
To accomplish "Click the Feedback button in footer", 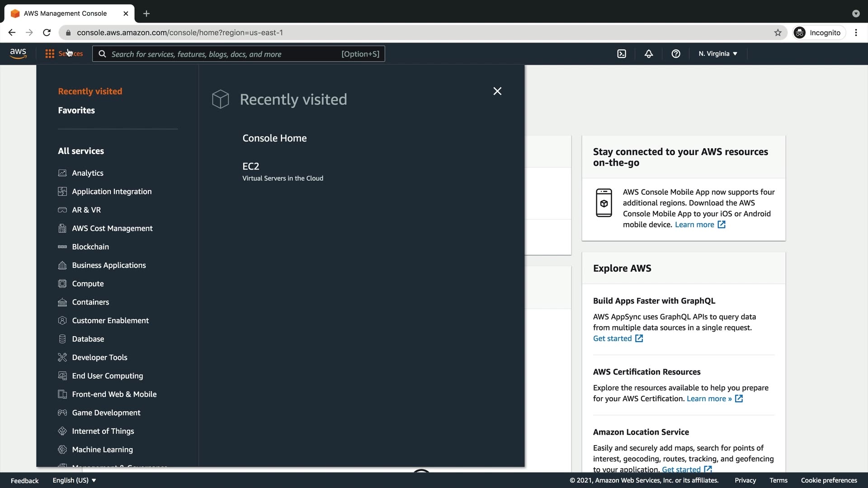I will click(24, 480).
